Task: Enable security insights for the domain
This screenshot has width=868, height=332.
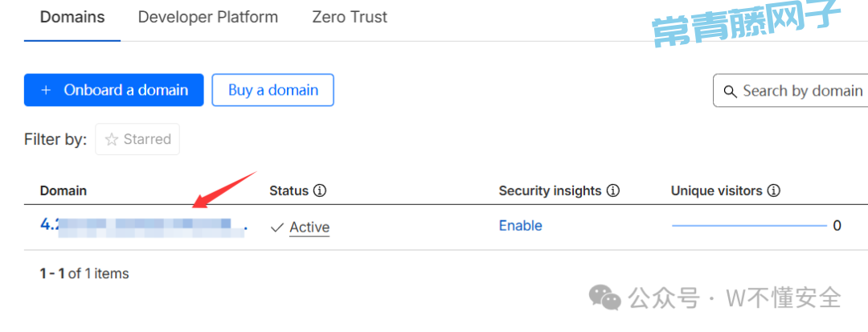Action: (520, 226)
